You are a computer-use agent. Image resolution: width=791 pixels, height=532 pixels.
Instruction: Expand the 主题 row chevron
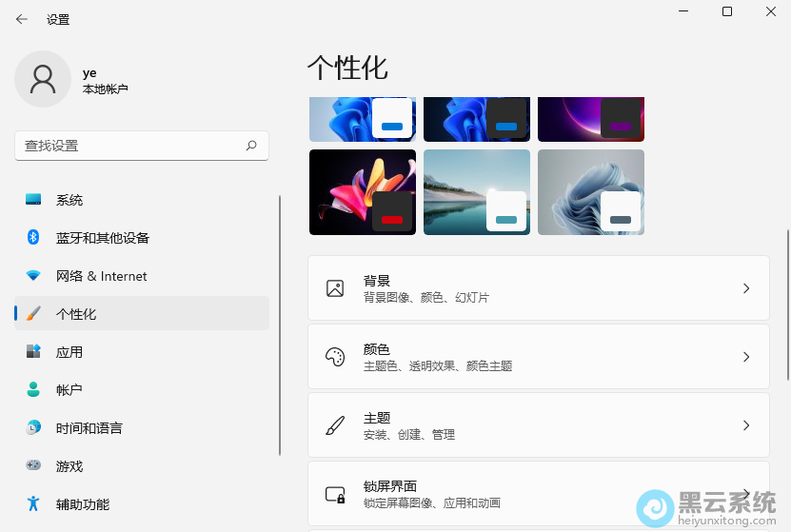click(746, 425)
